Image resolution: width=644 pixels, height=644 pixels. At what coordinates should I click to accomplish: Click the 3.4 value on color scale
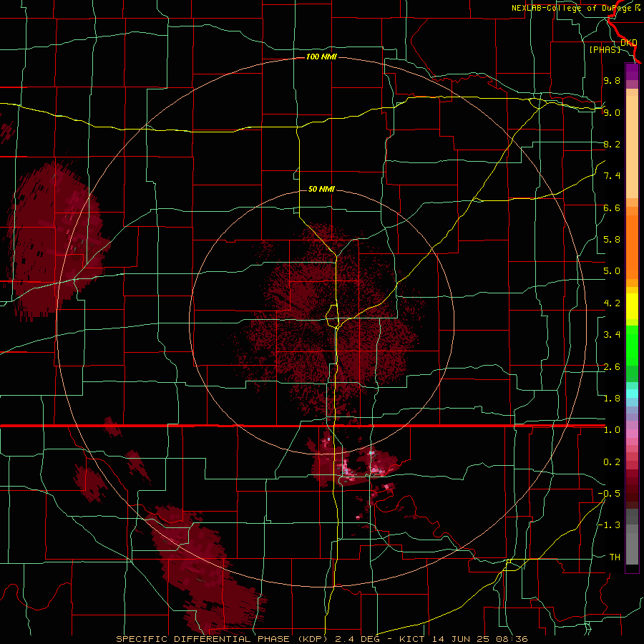pyautogui.click(x=612, y=335)
